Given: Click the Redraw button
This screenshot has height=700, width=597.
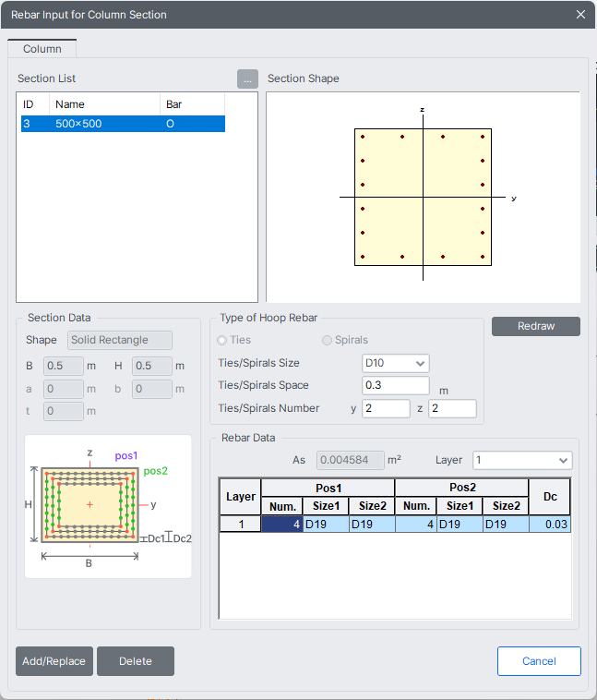Looking at the screenshot, I should 536,326.
